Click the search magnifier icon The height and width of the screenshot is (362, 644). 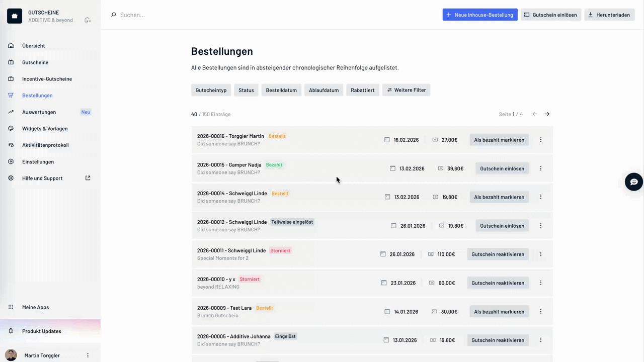coord(113,15)
